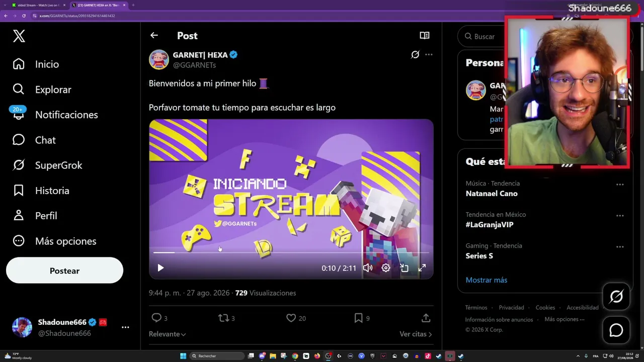Open Chrome from the taskbar
Viewport: 644px width, 362px height.
pos(295,356)
